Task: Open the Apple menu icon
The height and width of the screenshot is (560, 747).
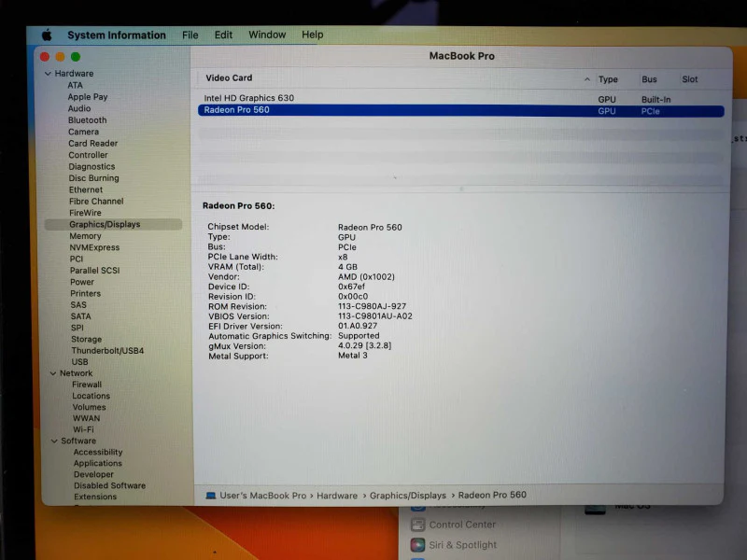Action: click(x=47, y=35)
